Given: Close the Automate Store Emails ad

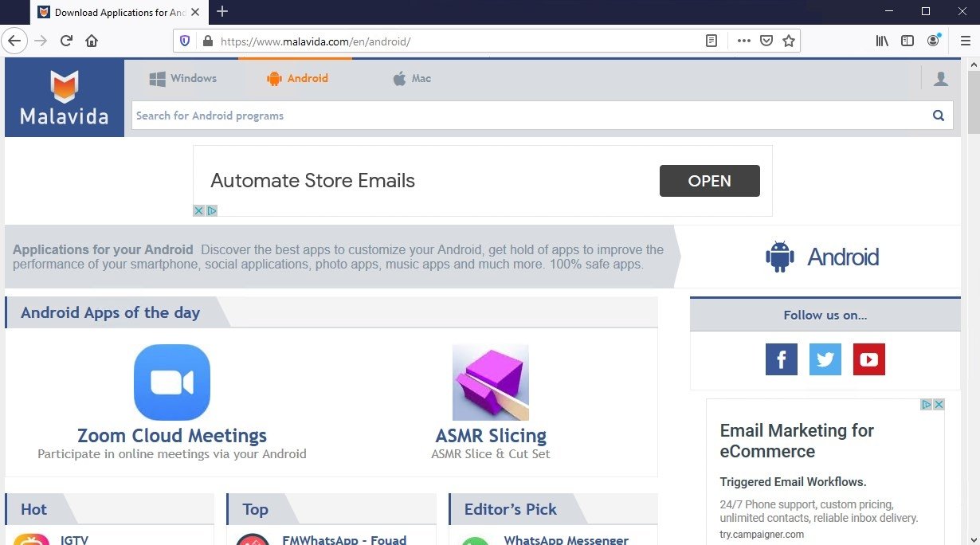Looking at the screenshot, I should point(199,210).
